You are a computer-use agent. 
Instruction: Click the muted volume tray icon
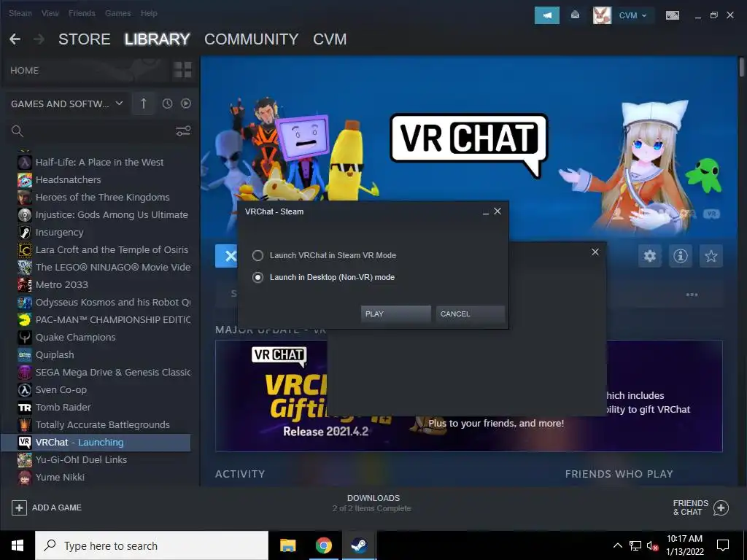pyautogui.click(x=651, y=545)
